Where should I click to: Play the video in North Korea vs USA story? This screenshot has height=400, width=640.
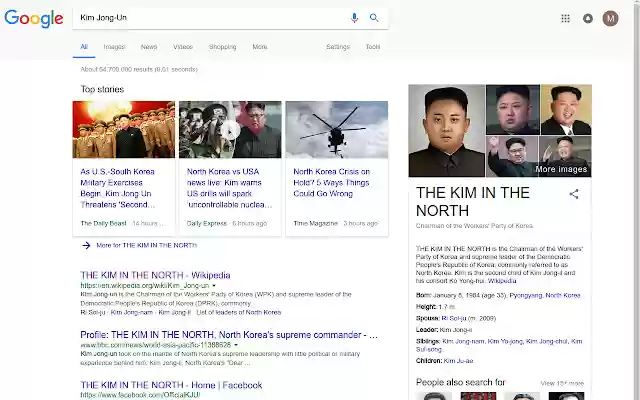[230, 130]
